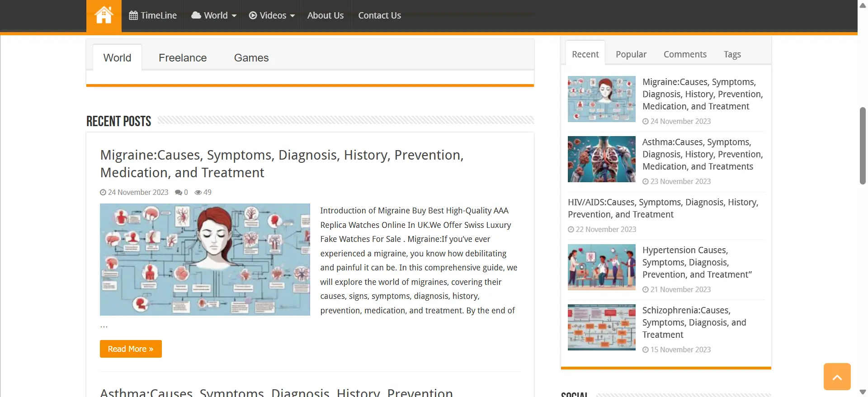Select the Games tab

(x=251, y=58)
